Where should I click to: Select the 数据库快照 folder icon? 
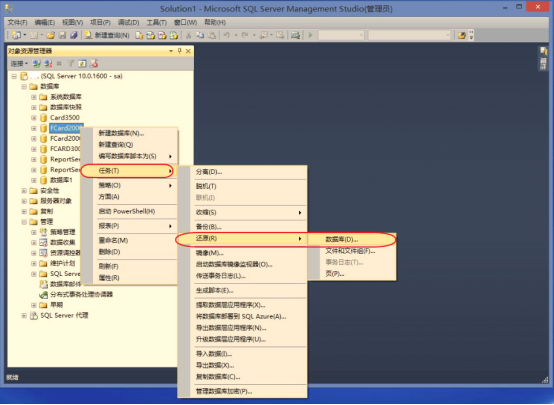43,107
